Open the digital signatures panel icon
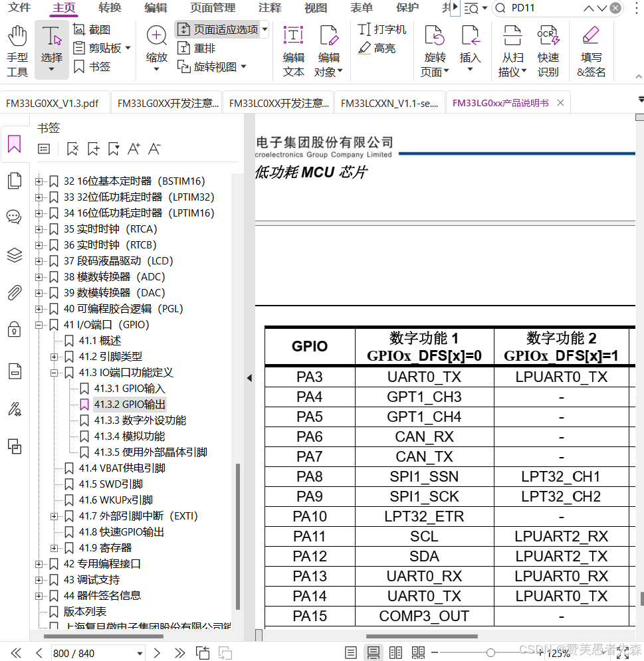Viewport: 644px width, 661px height. tap(15, 409)
